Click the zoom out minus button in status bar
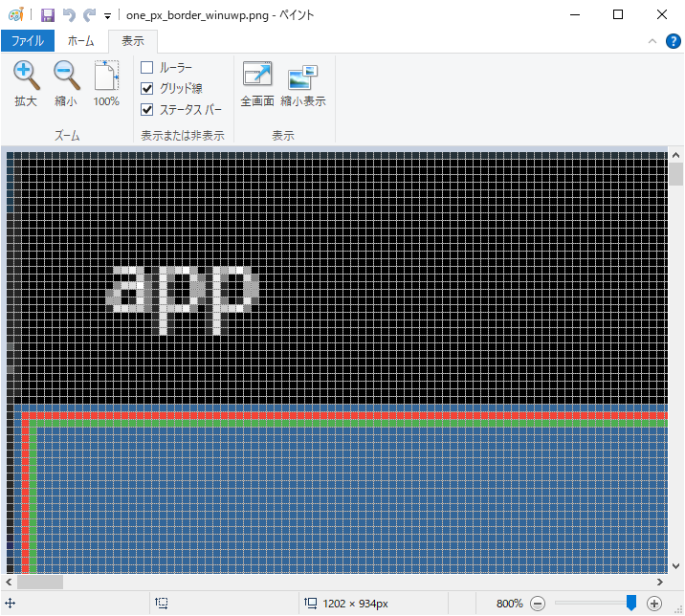This screenshot has width=685, height=616. point(538,604)
